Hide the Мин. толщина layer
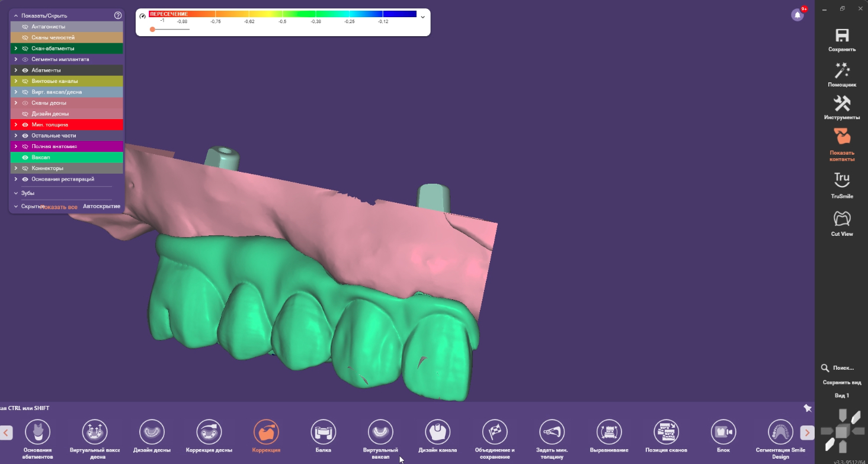 [x=25, y=125]
